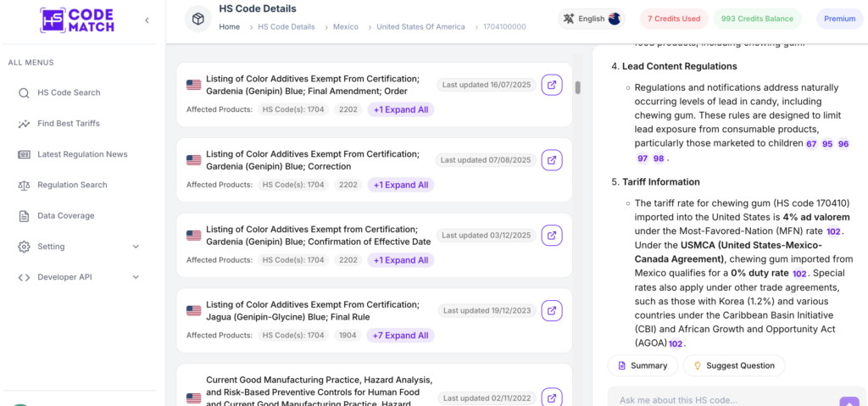Image resolution: width=868 pixels, height=406 pixels.
Task: Open external link for Jagua Blue Final Rule
Action: (552, 311)
